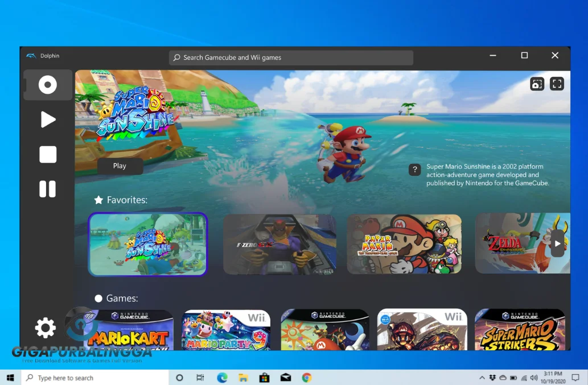Pause emulation via the sidebar Pause icon
The height and width of the screenshot is (385, 588).
point(47,189)
